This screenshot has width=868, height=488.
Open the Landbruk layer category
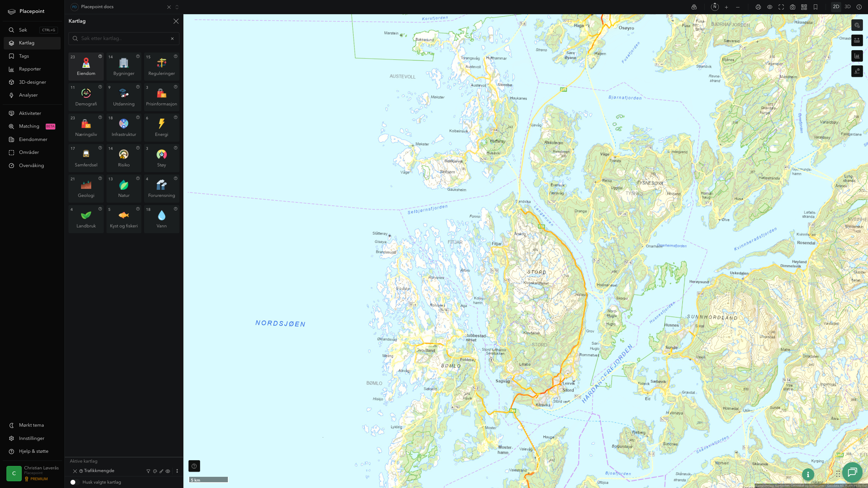point(86,219)
